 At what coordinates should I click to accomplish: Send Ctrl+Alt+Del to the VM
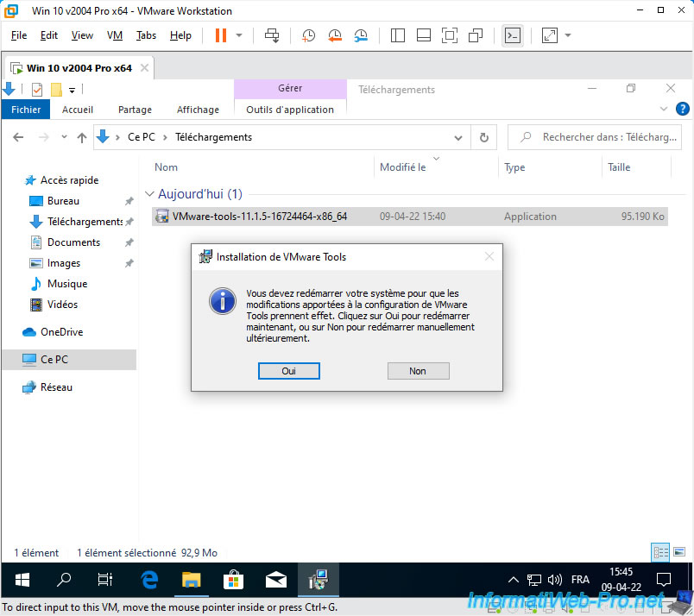tap(272, 35)
